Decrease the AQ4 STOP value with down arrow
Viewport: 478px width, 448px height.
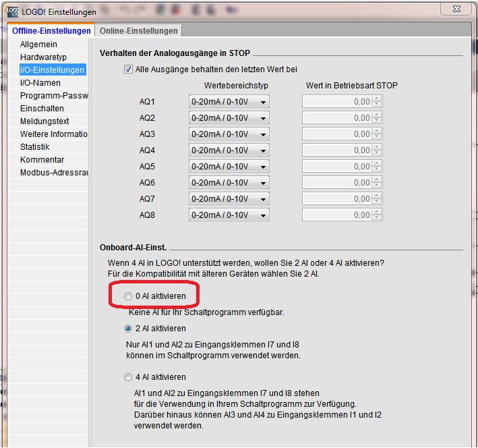tap(377, 153)
